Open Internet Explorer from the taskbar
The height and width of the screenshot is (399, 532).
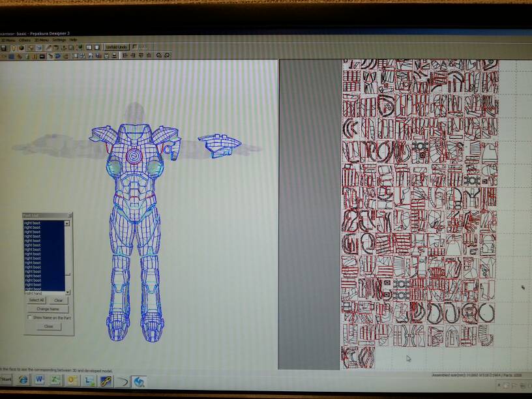(x=23, y=380)
